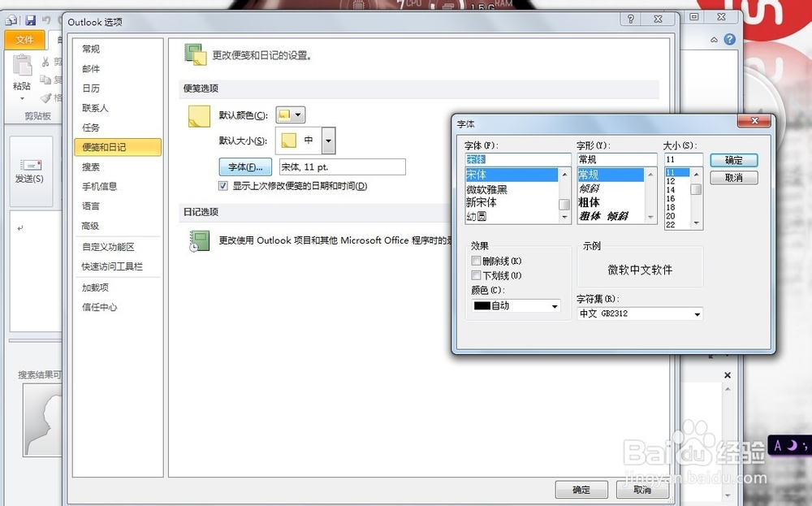The width and height of the screenshot is (812, 506).
Task: Select 快速访问工具栏 in options sidebar
Action: [x=118, y=266]
